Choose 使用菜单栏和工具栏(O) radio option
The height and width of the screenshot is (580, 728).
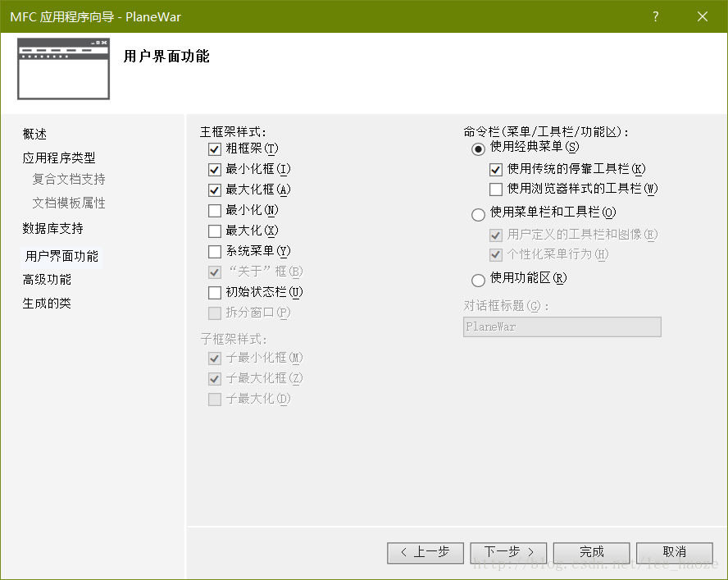(x=478, y=214)
